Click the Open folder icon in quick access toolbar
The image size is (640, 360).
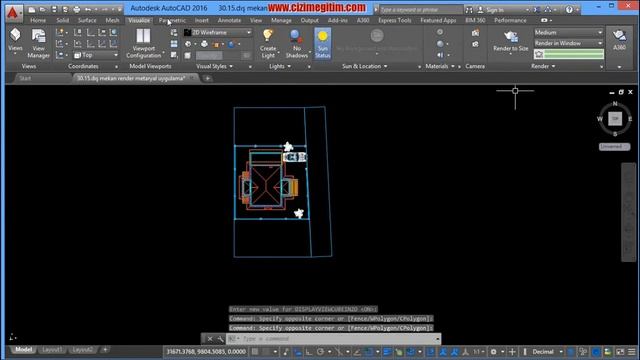click(x=42, y=9)
